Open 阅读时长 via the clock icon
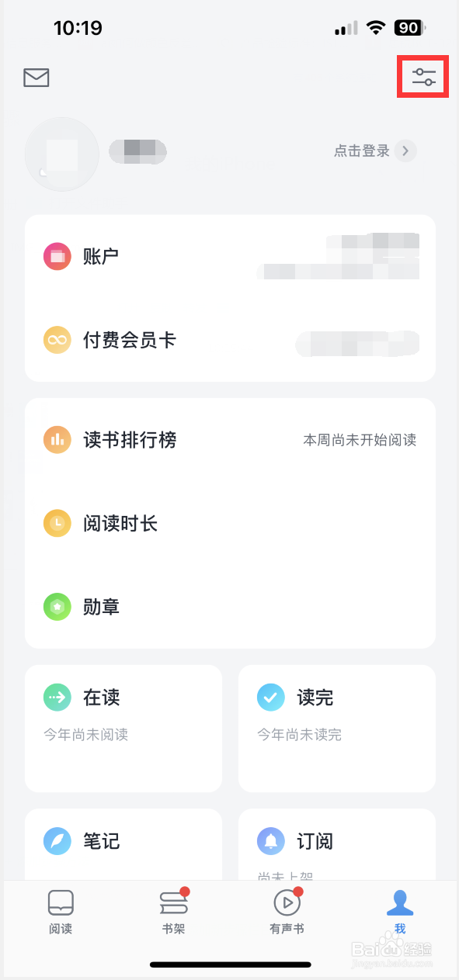 pos(55,523)
